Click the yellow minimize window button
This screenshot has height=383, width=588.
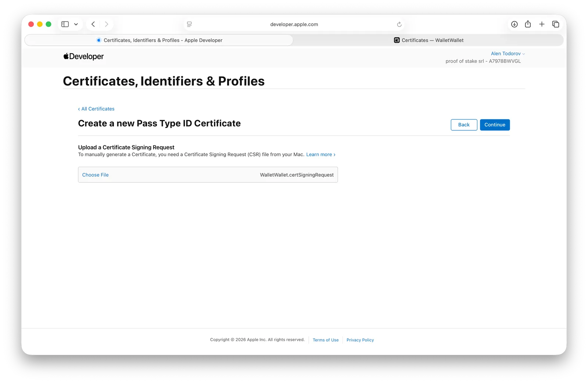click(x=40, y=24)
